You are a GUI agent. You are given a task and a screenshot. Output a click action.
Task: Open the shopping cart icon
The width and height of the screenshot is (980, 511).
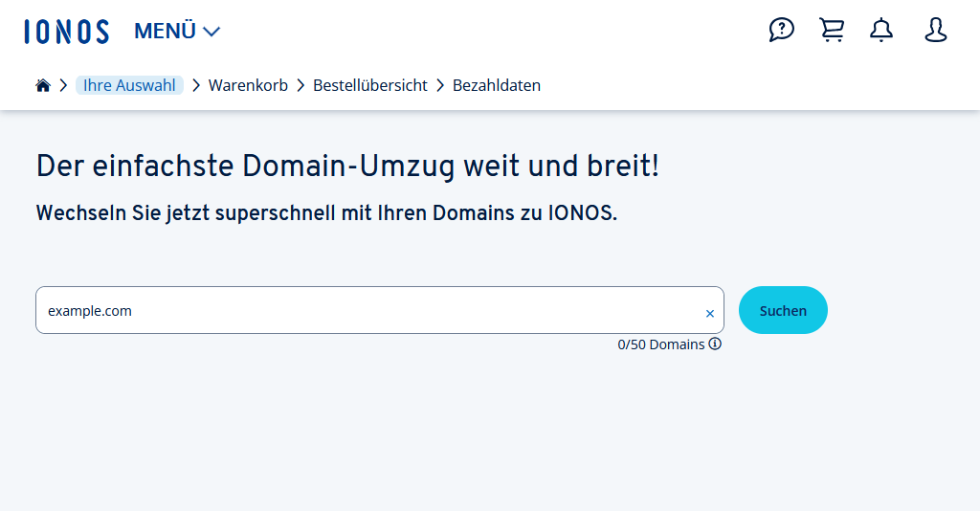832,31
